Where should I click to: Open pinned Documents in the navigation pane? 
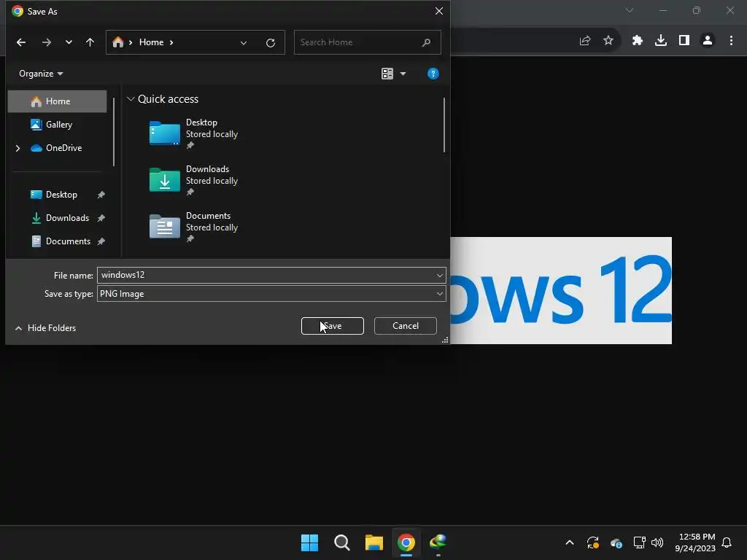(x=57, y=241)
